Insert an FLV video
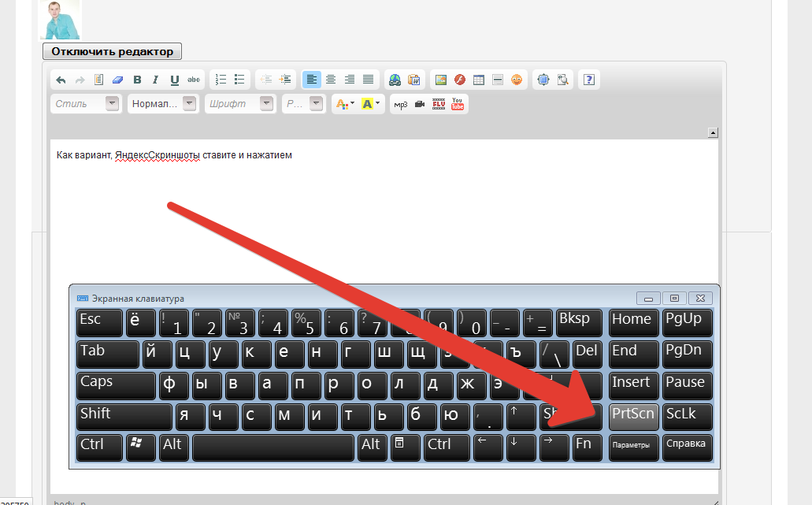Screen dimensions: 812x505 tap(439, 104)
